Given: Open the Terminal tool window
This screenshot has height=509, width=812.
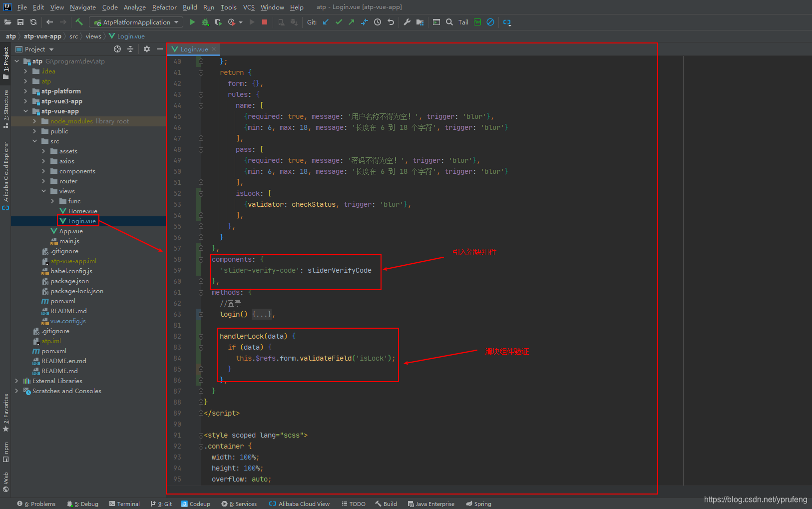Looking at the screenshot, I should (x=124, y=504).
